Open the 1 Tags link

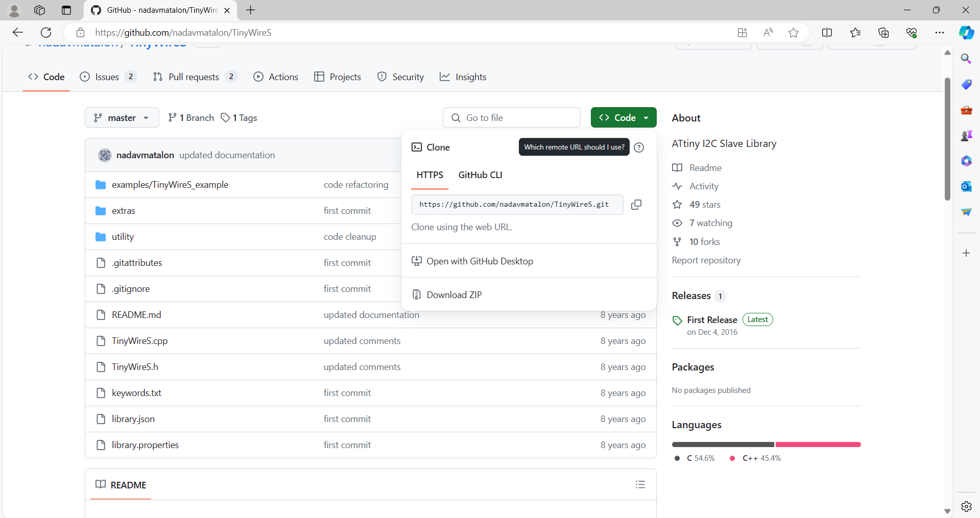point(239,118)
